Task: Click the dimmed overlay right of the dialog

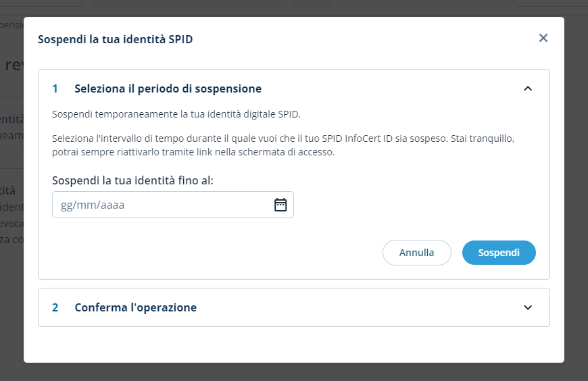Action: [x=576, y=203]
